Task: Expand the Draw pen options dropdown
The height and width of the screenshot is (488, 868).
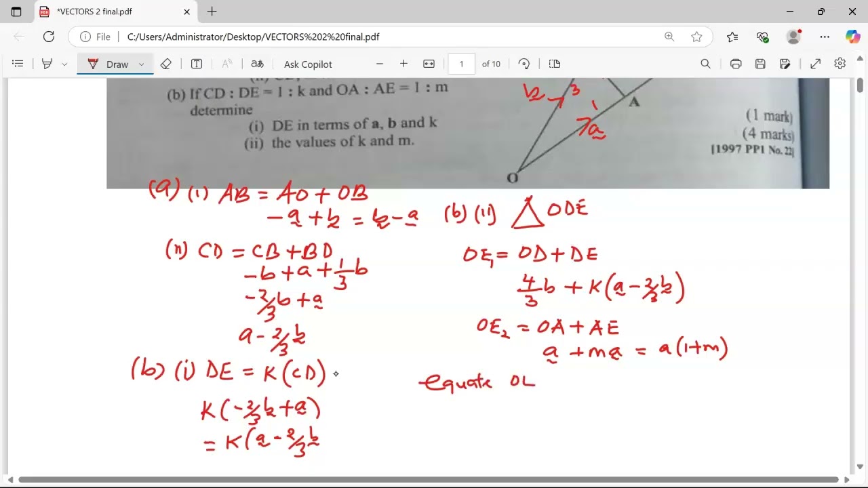Action: [142, 64]
